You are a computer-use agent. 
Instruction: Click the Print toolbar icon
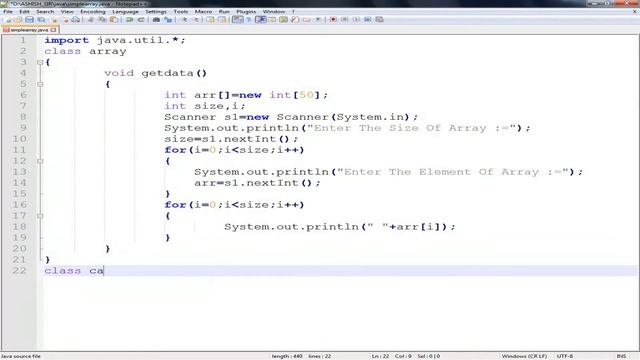tap(76, 20)
